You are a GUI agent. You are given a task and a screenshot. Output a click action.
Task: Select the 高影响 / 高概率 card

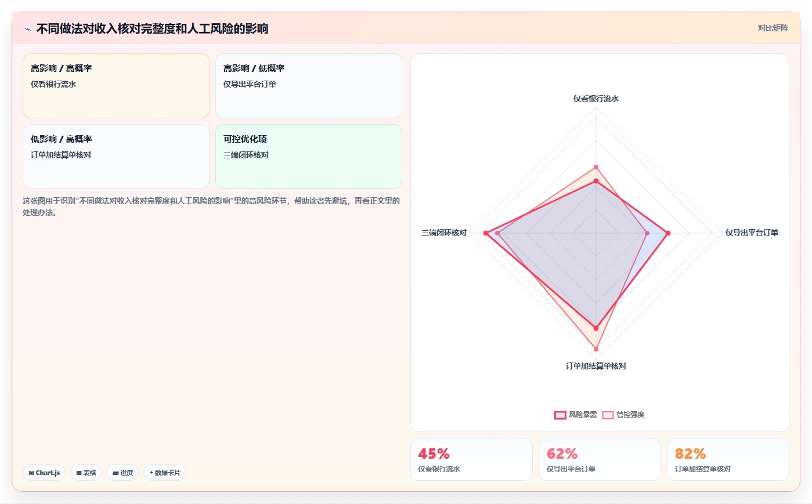(x=116, y=86)
